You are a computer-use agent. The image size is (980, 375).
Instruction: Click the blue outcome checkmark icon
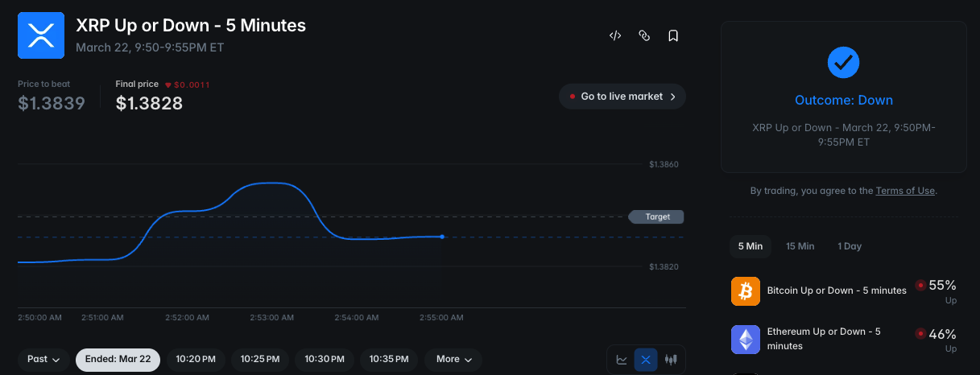click(843, 62)
